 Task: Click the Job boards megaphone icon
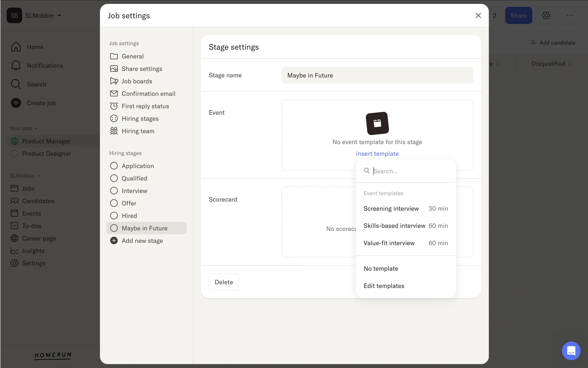(114, 81)
